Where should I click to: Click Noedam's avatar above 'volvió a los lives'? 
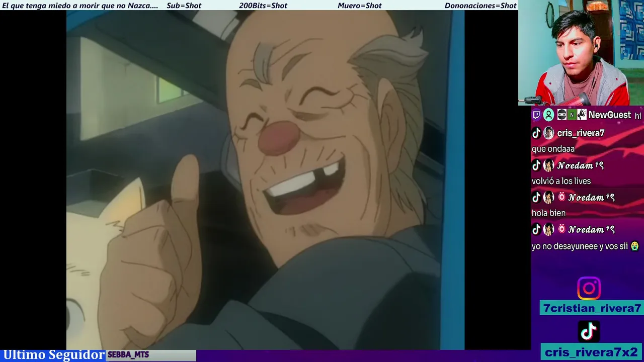coord(548,165)
